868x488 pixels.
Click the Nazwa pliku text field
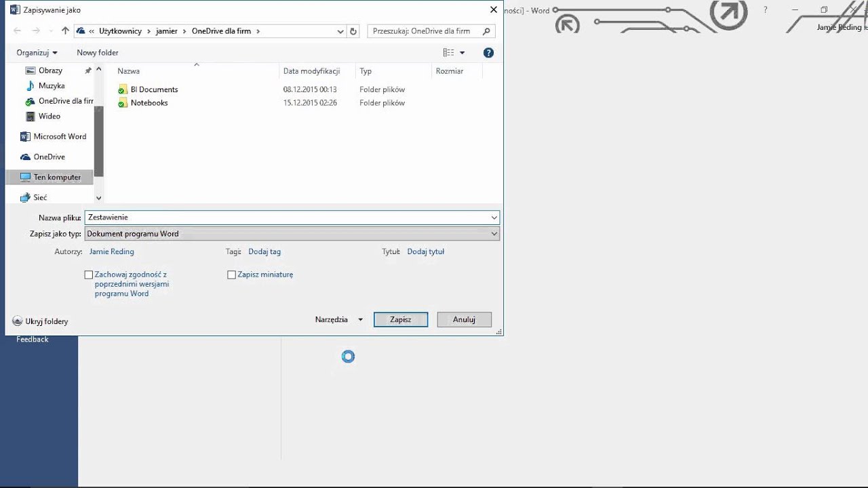tap(288, 218)
